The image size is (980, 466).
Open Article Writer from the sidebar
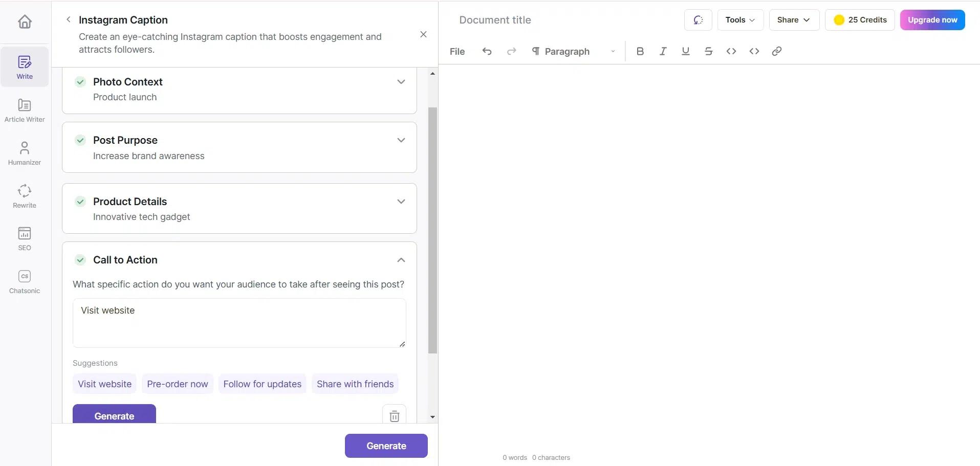click(25, 110)
